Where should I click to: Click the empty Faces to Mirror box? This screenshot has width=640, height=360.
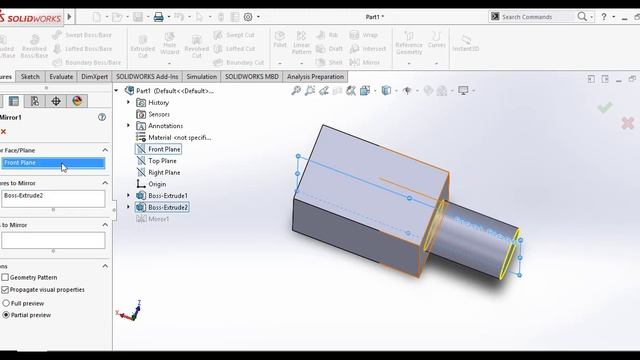53,240
